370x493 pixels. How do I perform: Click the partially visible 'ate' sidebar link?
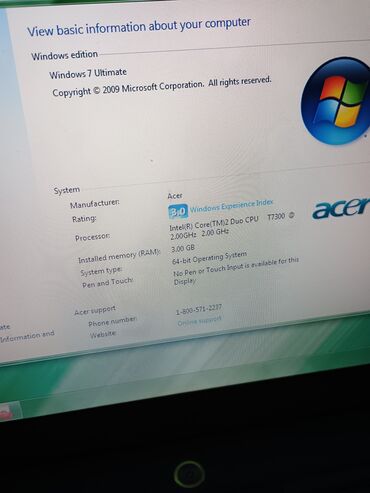tap(5, 327)
